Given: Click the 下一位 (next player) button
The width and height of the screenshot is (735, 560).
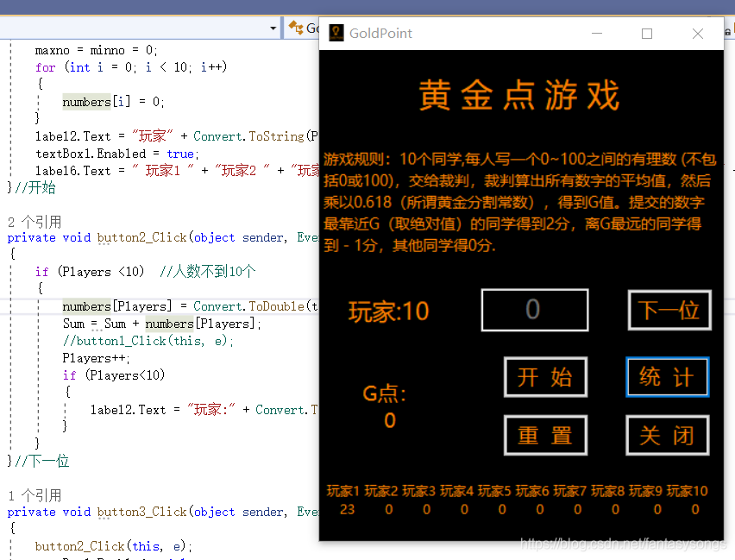Looking at the screenshot, I should pos(669,310).
